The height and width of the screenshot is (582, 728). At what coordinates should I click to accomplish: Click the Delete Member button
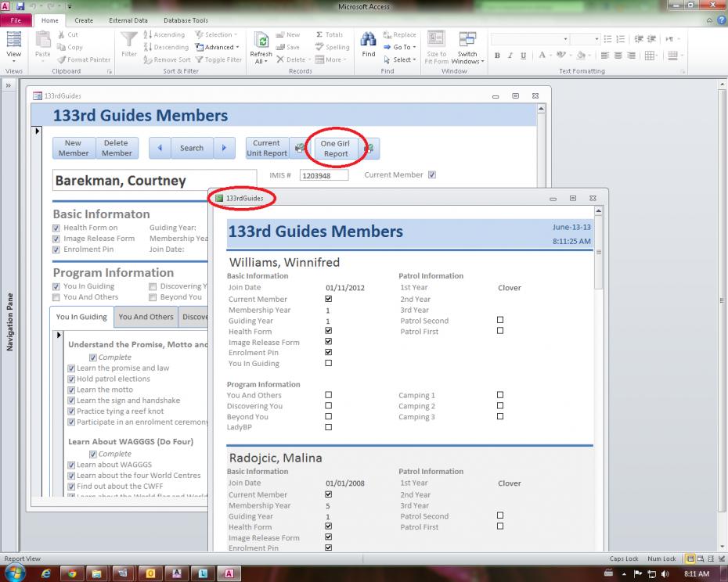click(x=117, y=148)
